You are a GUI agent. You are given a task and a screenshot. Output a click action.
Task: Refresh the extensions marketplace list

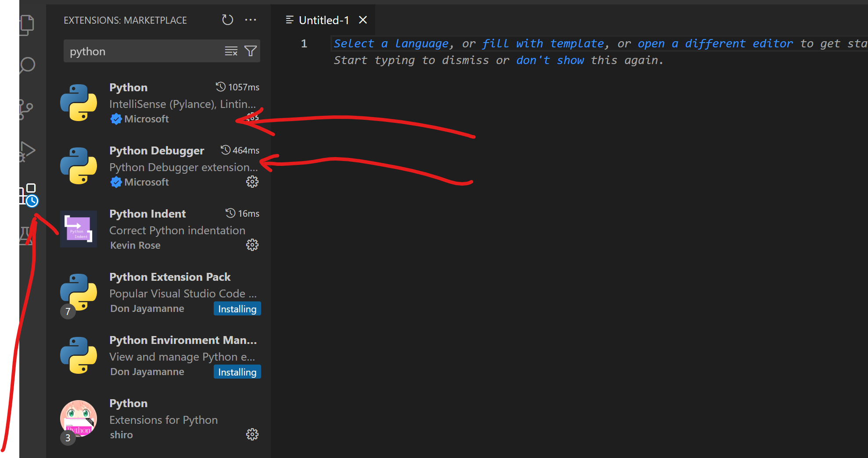click(x=227, y=20)
